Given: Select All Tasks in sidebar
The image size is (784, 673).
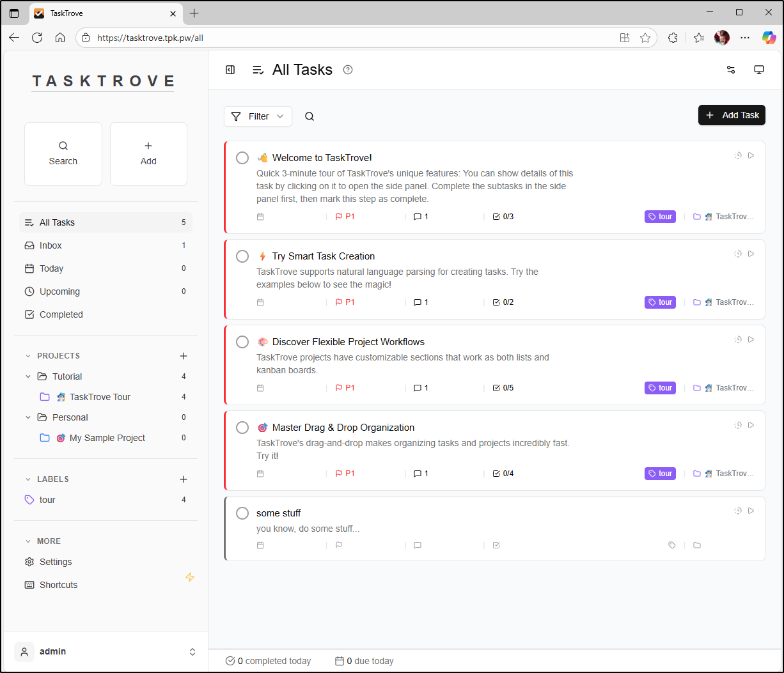Looking at the screenshot, I should pos(106,222).
